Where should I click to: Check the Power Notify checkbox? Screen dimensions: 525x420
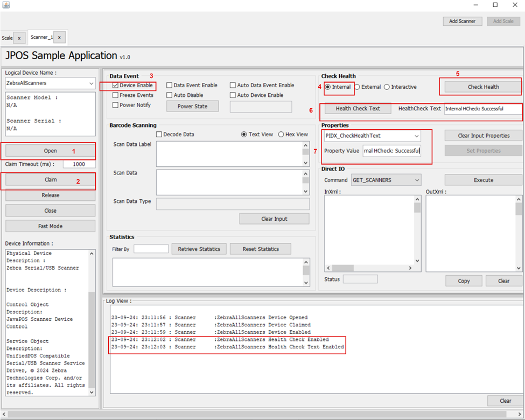click(115, 105)
